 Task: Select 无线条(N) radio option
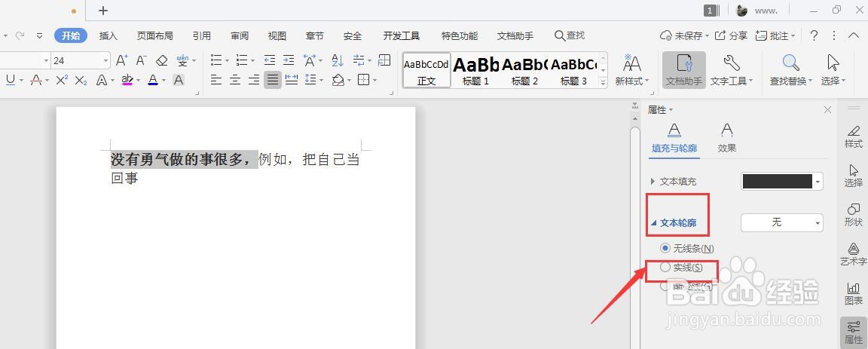(x=687, y=248)
